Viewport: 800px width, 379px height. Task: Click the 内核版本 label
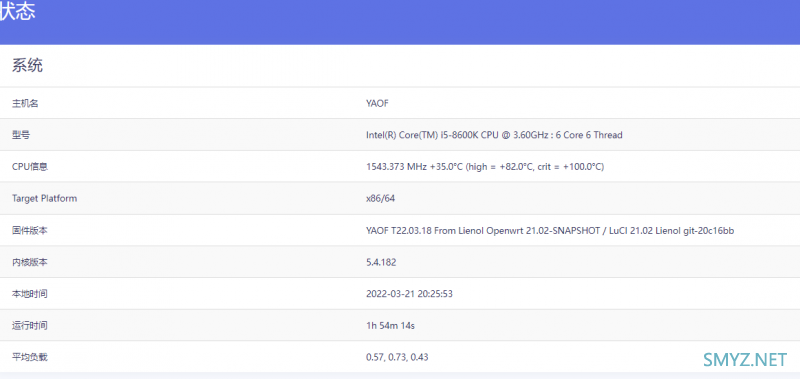click(30, 262)
